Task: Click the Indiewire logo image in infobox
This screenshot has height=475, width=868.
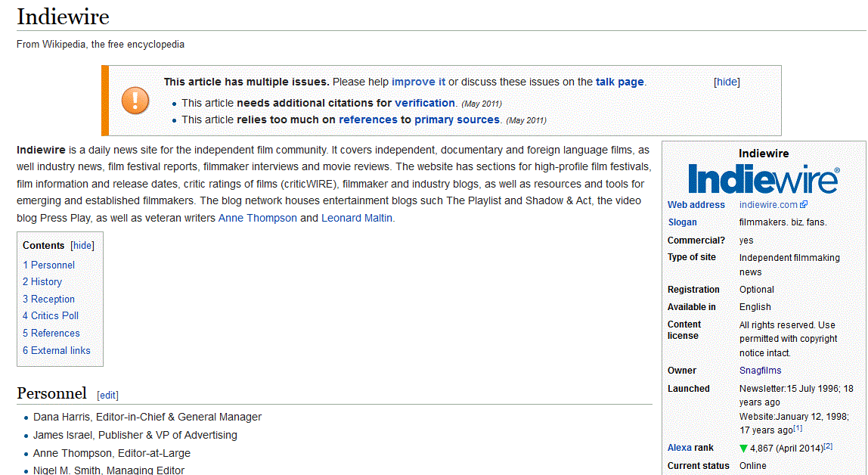Action: [764, 179]
